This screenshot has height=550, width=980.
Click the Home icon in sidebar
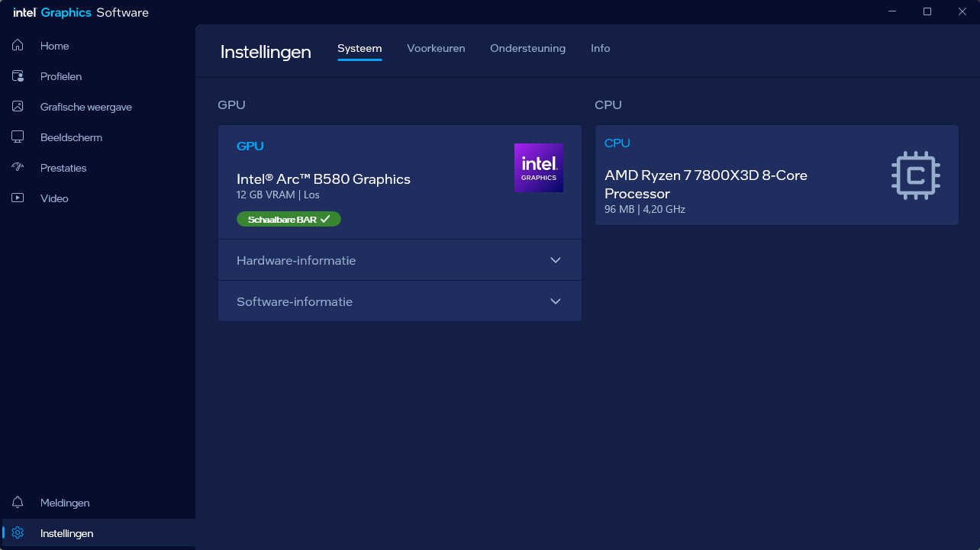click(18, 46)
